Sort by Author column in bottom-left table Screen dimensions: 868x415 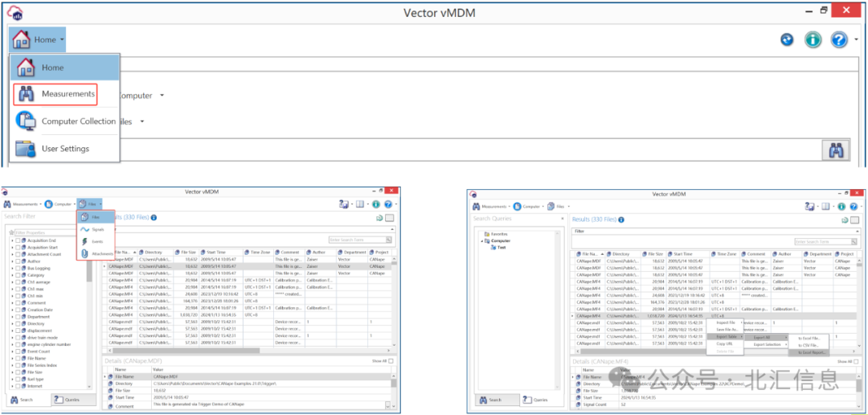[321, 252]
